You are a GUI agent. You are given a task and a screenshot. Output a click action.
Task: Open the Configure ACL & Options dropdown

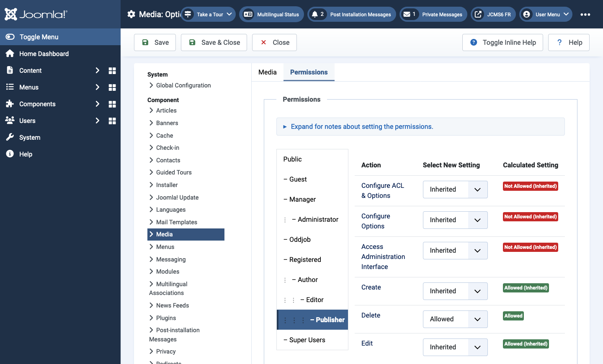click(x=455, y=190)
